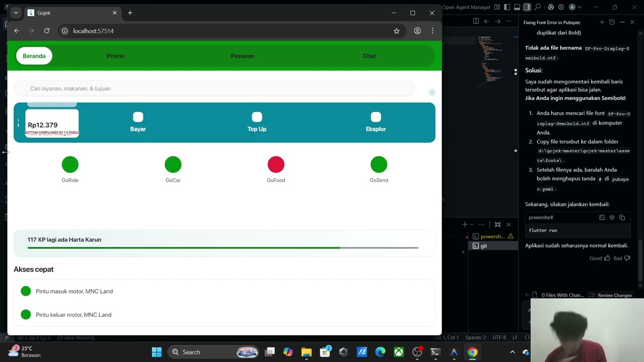Open terminal launch profile dropdown
The height and width of the screenshot is (362, 644).
point(471,224)
